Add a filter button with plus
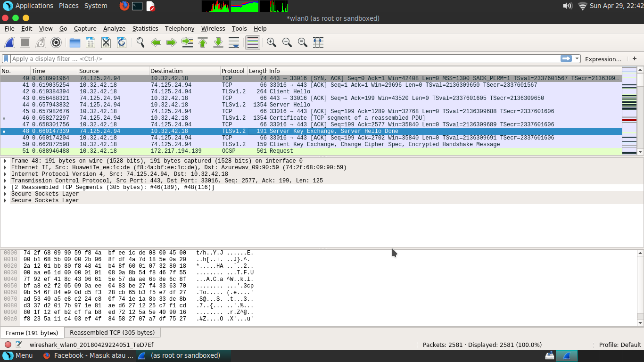The width and height of the screenshot is (644, 362). 635,58
